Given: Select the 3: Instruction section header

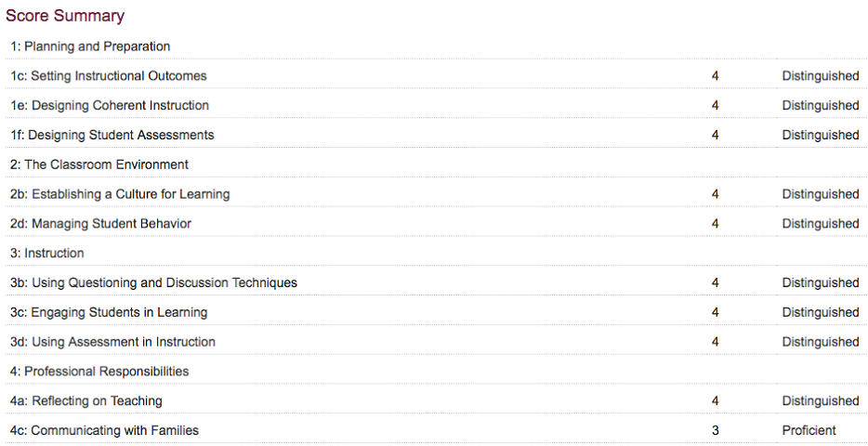Looking at the screenshot, I should tap(436, 253).
